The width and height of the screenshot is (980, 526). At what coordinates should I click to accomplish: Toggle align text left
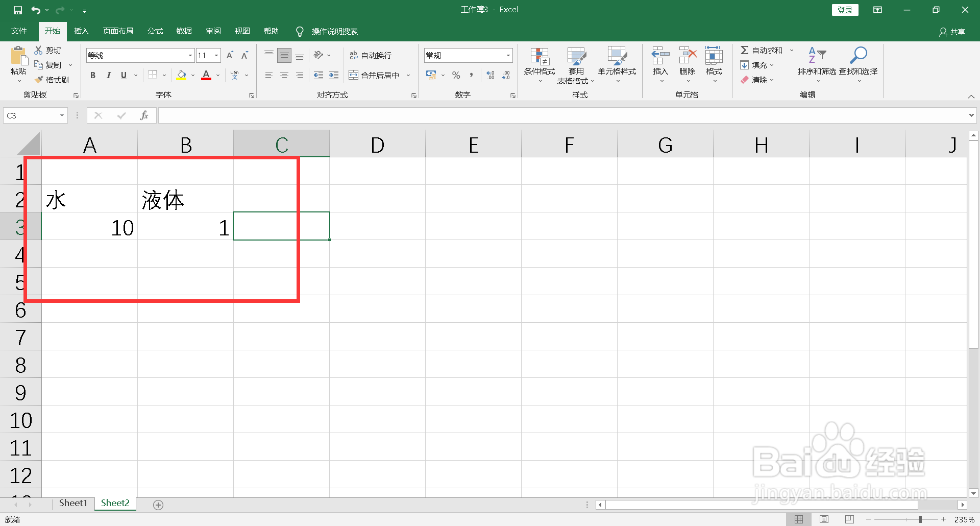(x=269, y=75)
